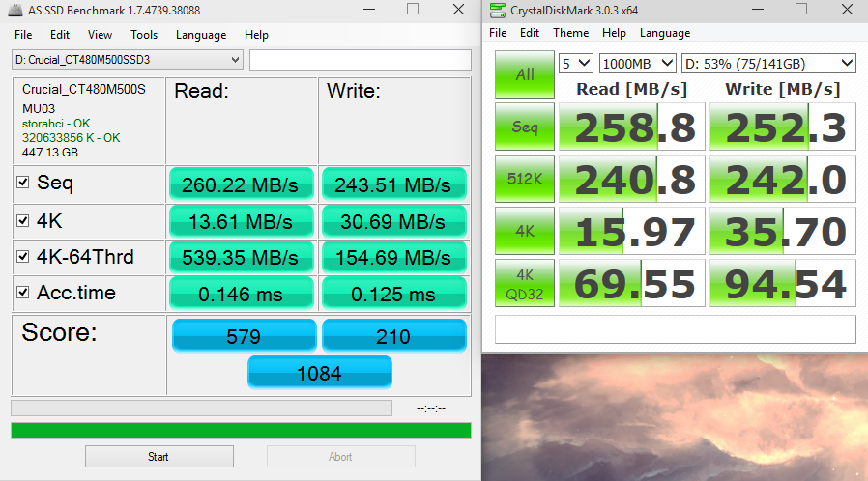The height and width of the screenshot is (481, 868).
Task: Open the Tools menu in AS SSD
Action: pyautogui.click(x=144, y=35)
